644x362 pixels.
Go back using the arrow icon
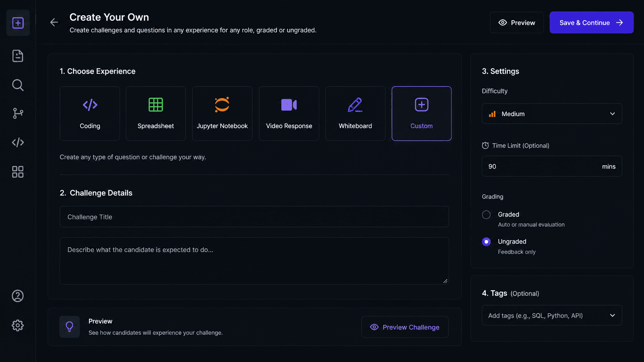pyautogui.click(x=54, y=22)
